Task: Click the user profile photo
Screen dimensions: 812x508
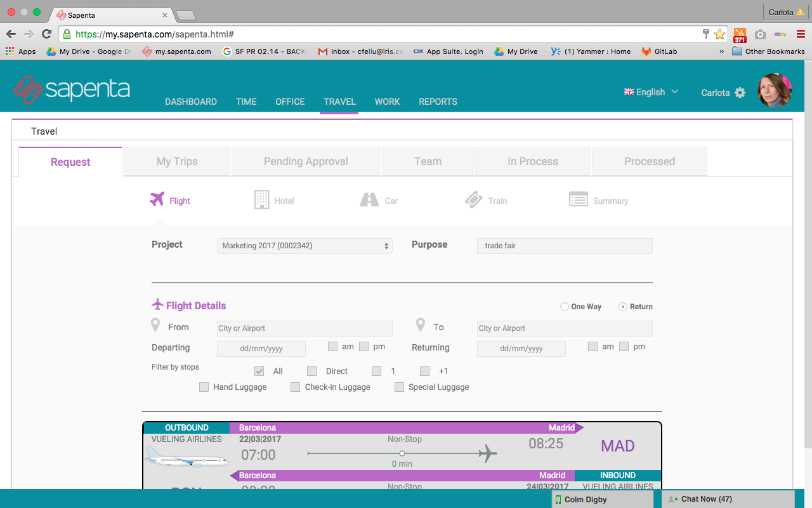Action: pos(775,90)
